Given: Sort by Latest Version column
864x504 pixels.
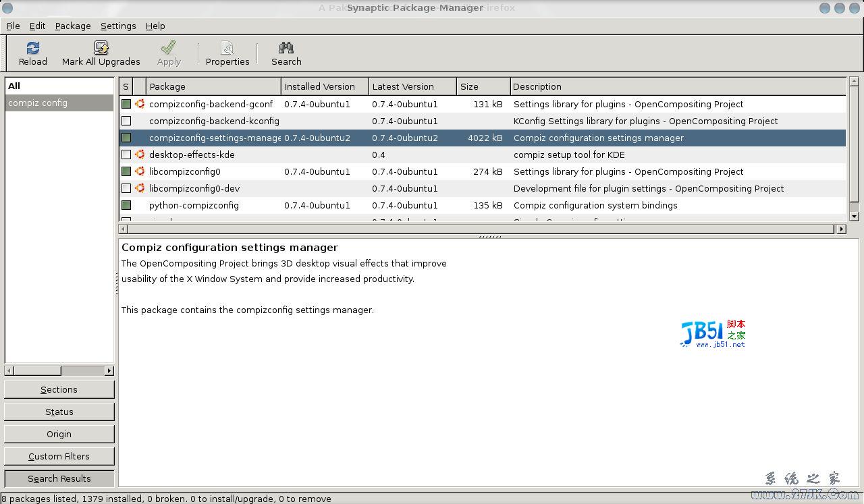Looking at the screenshot, I should point(413,86).
